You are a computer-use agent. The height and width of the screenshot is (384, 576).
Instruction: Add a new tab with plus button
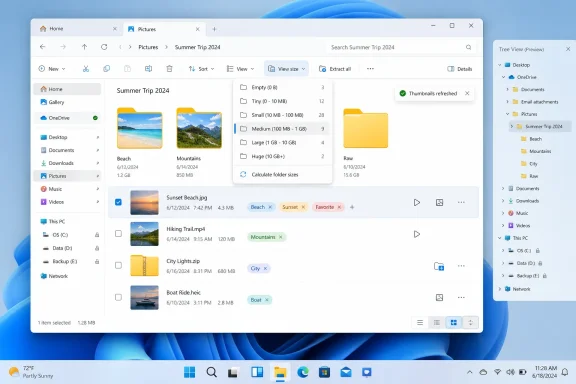(x=214, y=29)
